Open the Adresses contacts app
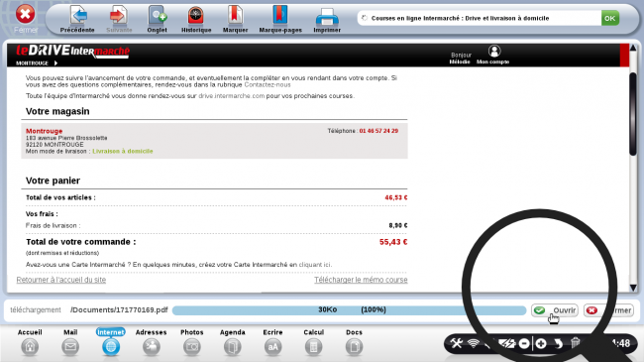644x362 pixels. click(x=152, y=342)
